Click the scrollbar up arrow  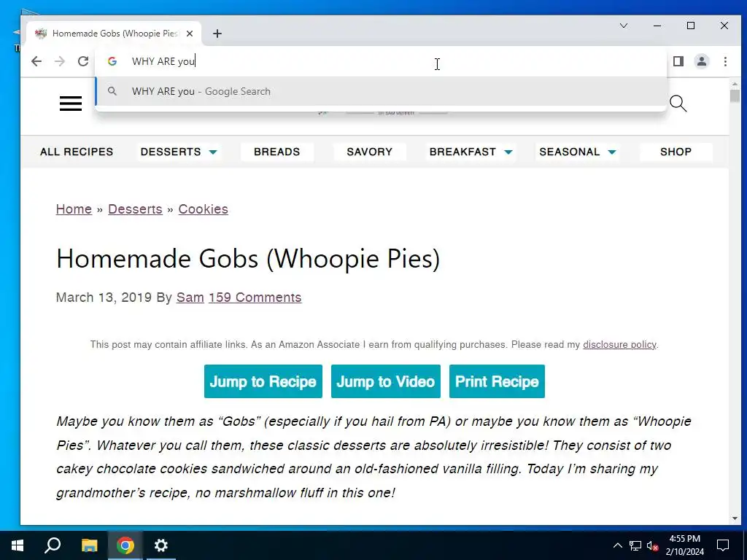735,84
